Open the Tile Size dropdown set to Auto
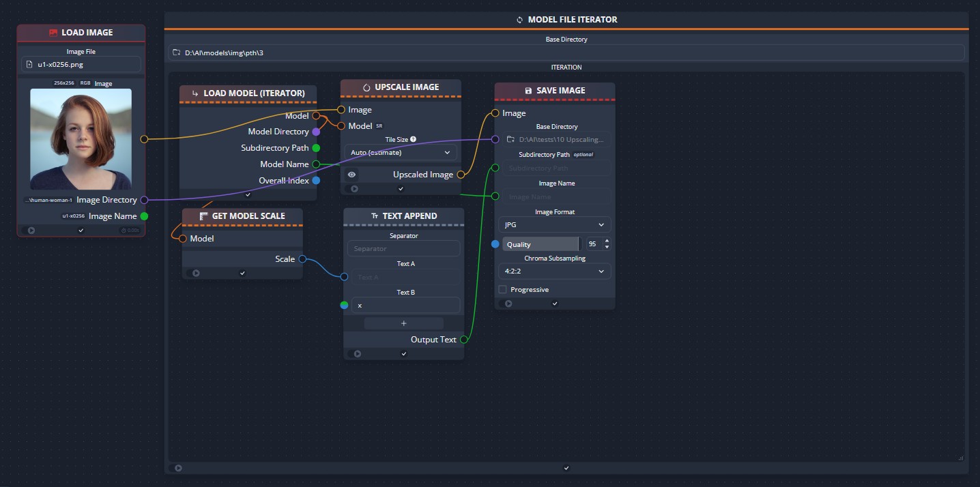This screenshot has height=487, width=980. pos(400,152)
